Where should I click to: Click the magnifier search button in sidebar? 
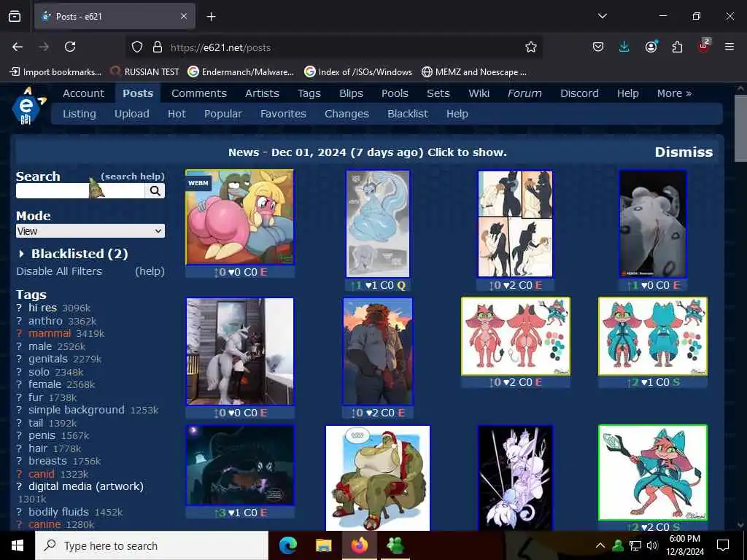click(155, 191)
